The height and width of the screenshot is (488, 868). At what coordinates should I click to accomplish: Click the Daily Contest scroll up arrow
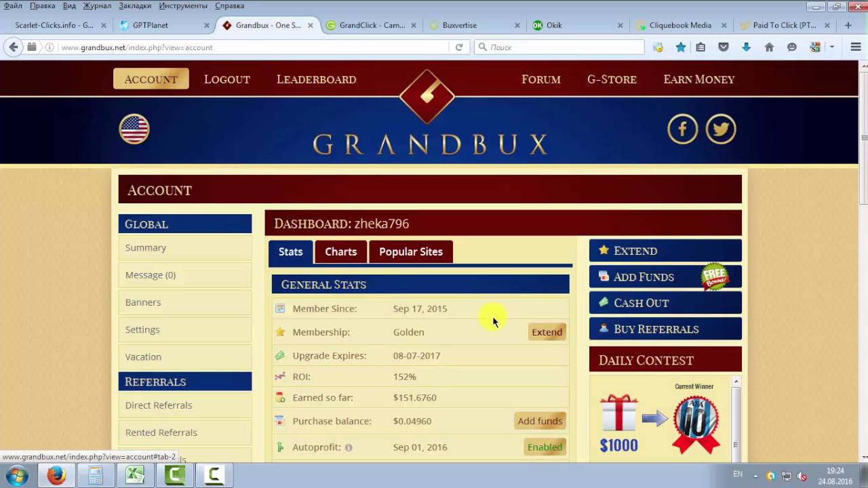[x=736, y=382]
